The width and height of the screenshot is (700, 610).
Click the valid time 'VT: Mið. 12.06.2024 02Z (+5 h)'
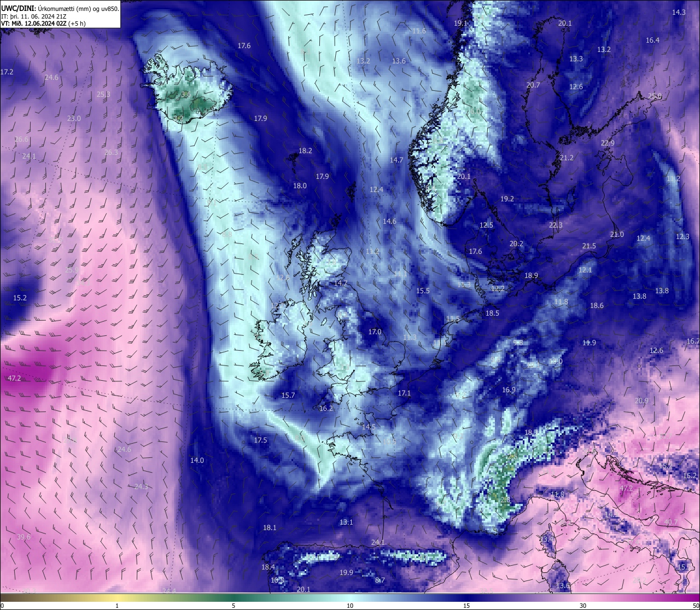43,24
